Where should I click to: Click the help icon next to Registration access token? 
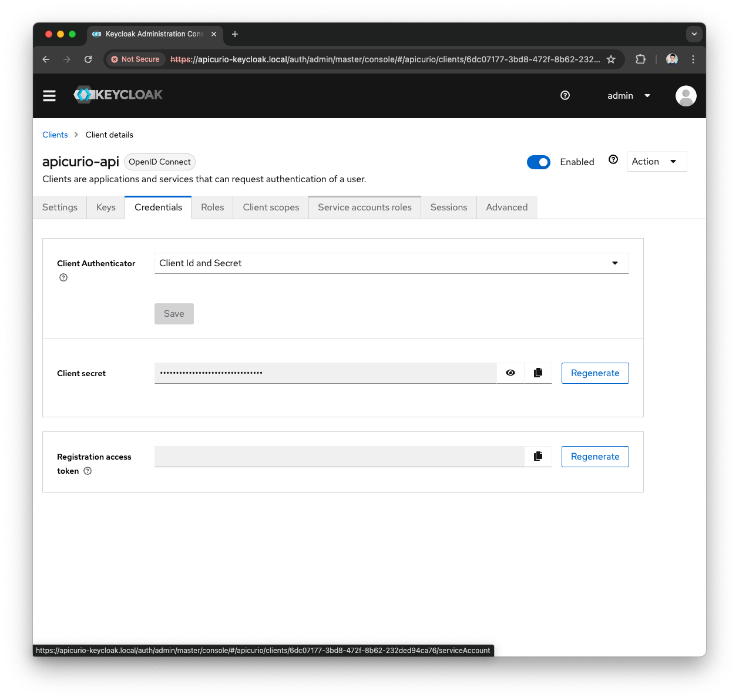[x=88, y=471]
